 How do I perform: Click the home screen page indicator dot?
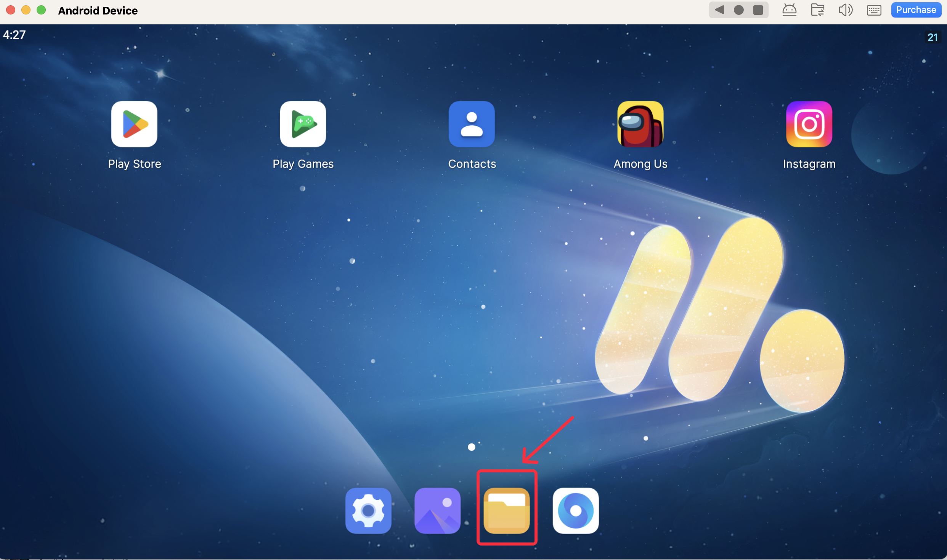(x=472, y=447)
